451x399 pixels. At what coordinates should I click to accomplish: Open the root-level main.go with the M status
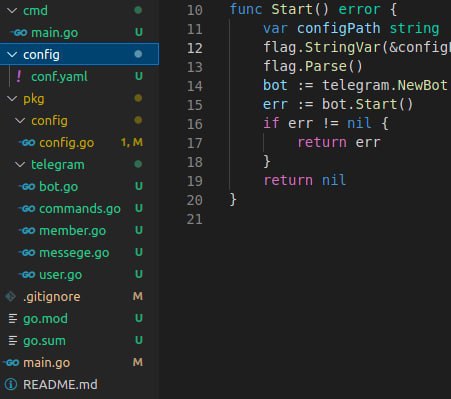coord(47,363)
